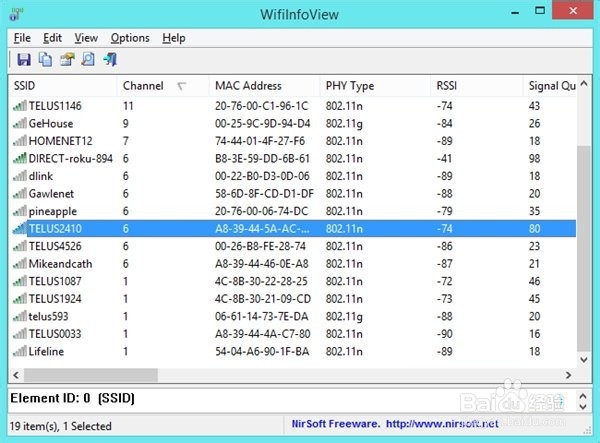Click signal icon beside GeHouse
The width and height of the screenshot is (600, 443).
[x=20, y=123]
